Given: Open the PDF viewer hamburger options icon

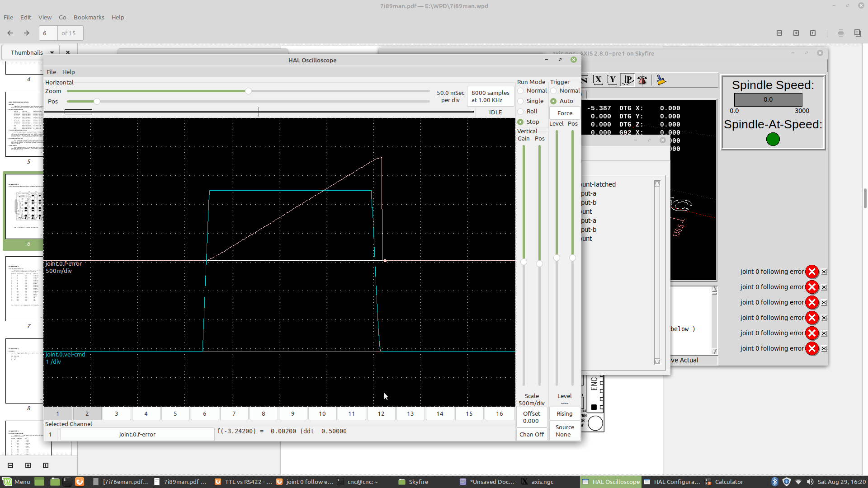Looking at the screenshot, I should (841, 33).
